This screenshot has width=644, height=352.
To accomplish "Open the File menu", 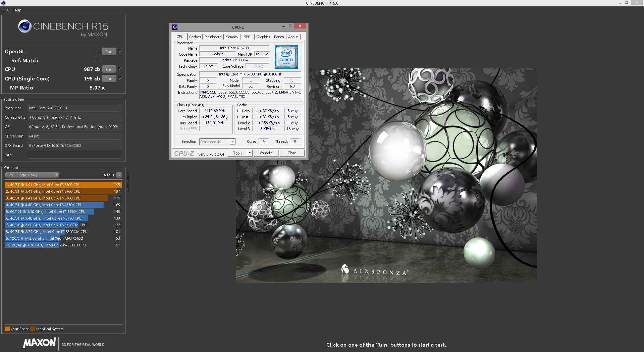I will pyautogui.click(x=6, y=10).
